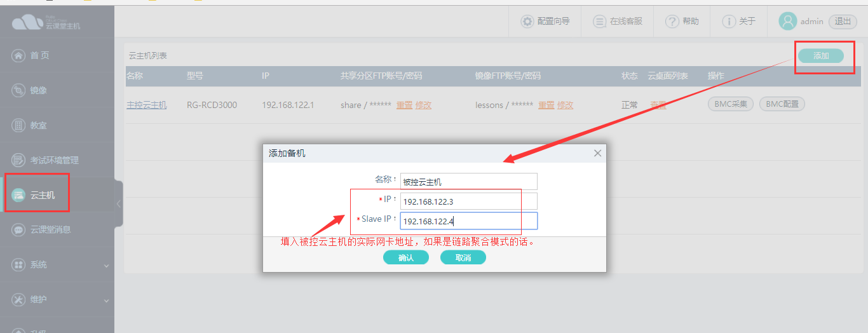This screenshot has height=333, width=868.
Task: Click the 共享分区FTP账号/密码 column header
Action: pos(381,76)
